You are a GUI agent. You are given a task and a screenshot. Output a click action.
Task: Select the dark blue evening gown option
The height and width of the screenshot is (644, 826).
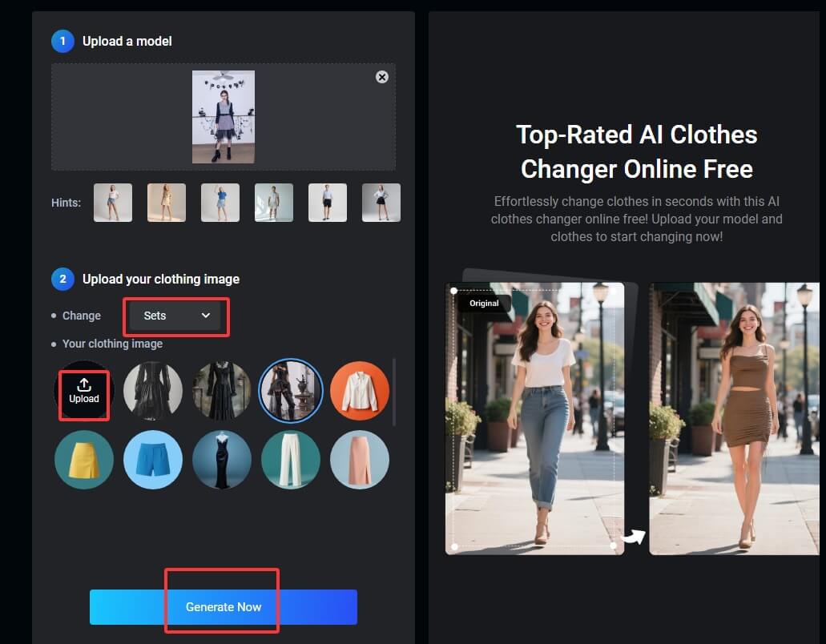[x=222, y=460]
